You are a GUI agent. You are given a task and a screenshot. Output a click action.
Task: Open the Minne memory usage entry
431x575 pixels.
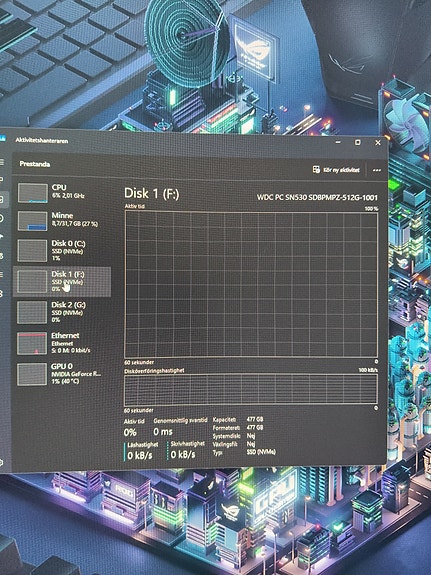pyautogui.click(x=62, y=221)
